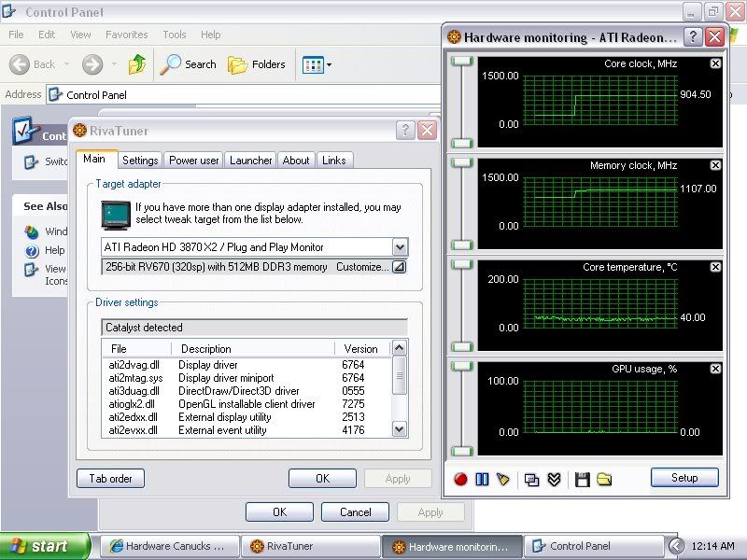Click help question mark in RivaTuner title bar
747x560 pixels.
[405, 130]
